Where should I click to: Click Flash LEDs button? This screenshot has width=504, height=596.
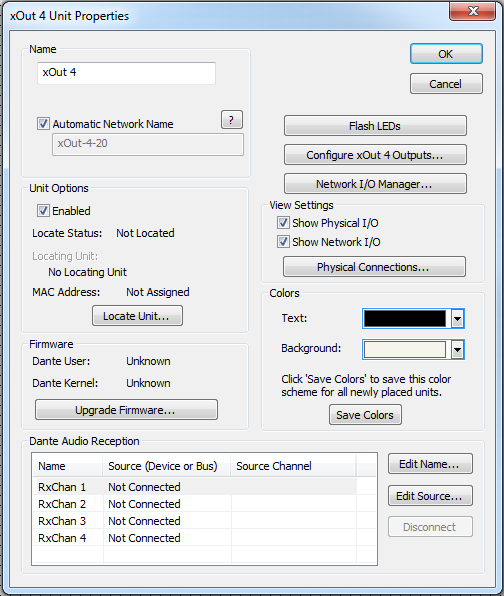coord(375,126)
